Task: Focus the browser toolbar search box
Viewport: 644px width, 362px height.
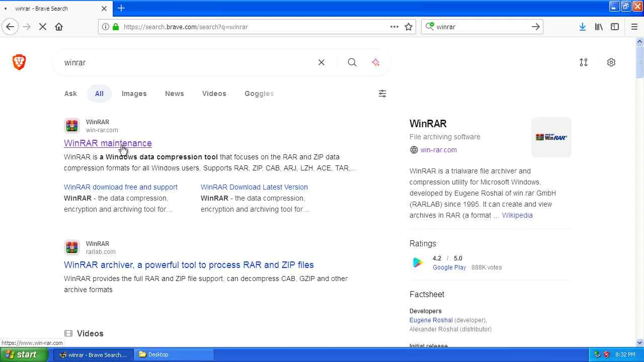Action: [x=481, y=27]
